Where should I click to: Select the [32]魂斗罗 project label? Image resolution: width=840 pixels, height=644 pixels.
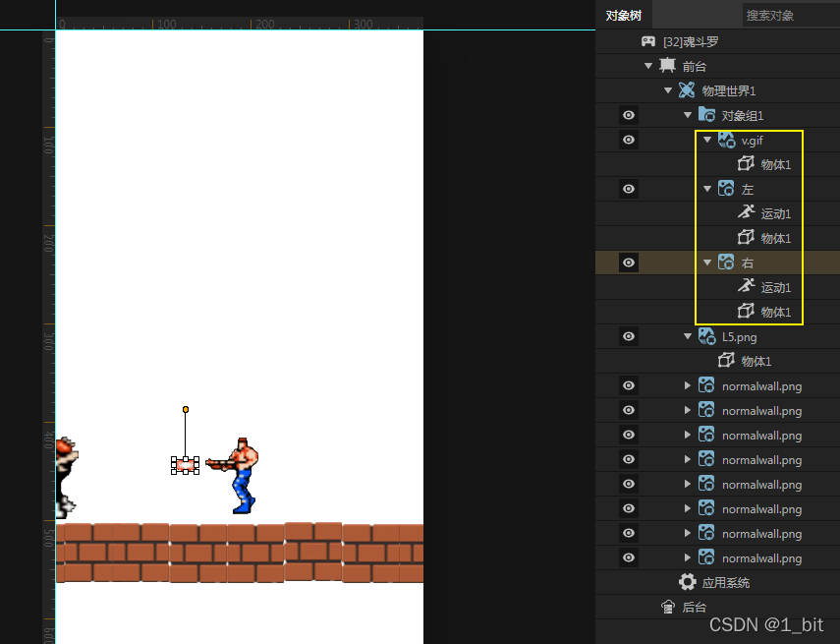tap(691, 42)
